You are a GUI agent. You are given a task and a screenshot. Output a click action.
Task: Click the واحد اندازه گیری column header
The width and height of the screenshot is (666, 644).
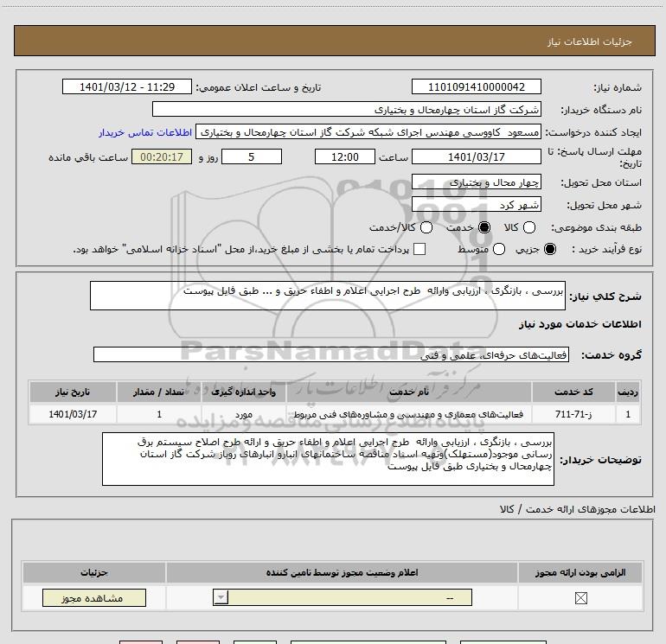[x=244, y=392]
